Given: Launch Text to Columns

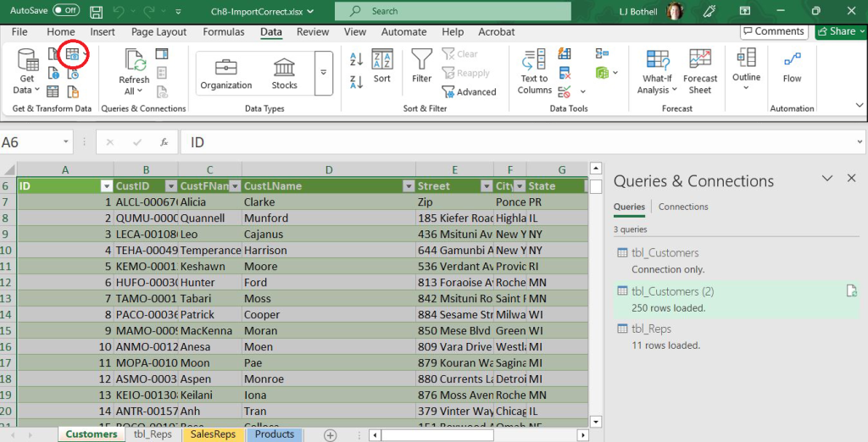Looking at the screenshot, I should click(535, 71).
